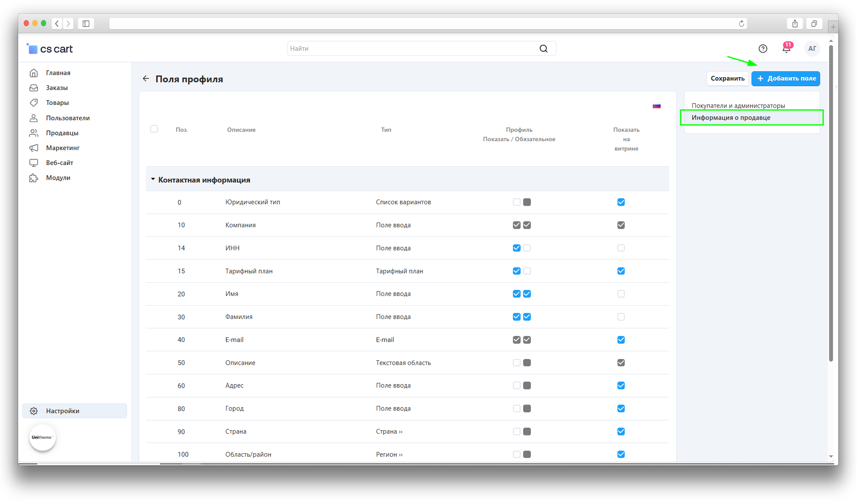This screenshot has height=504, width=859.
Task: Click the Сохранить button
Action: tap(727, 78)
